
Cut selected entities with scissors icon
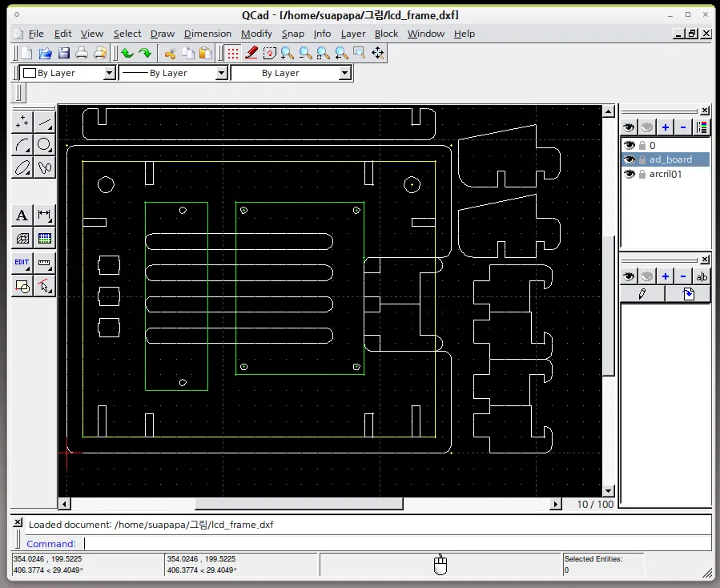coord(171,53)
